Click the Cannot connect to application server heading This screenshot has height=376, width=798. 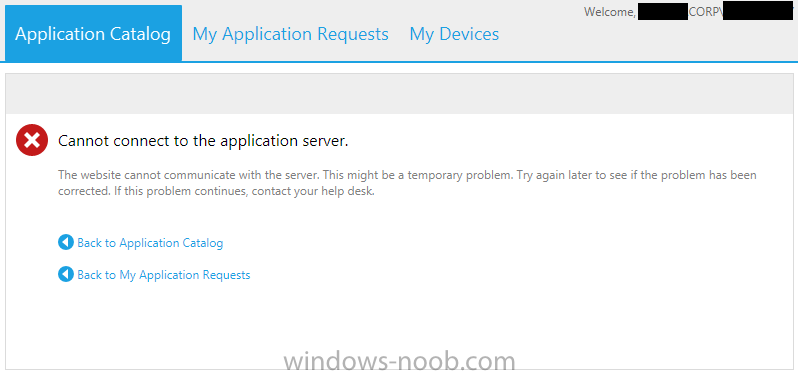(x=203, y=141)
